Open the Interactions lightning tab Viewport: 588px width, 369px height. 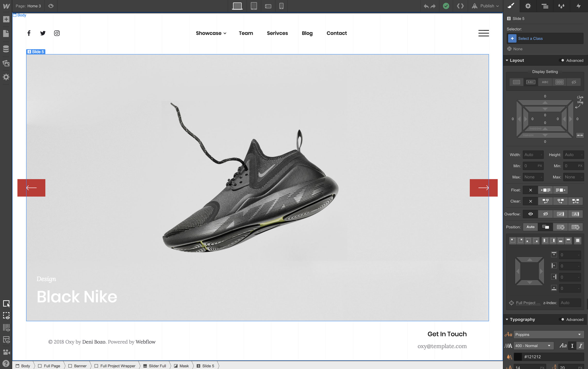click(x=578, y=6)
